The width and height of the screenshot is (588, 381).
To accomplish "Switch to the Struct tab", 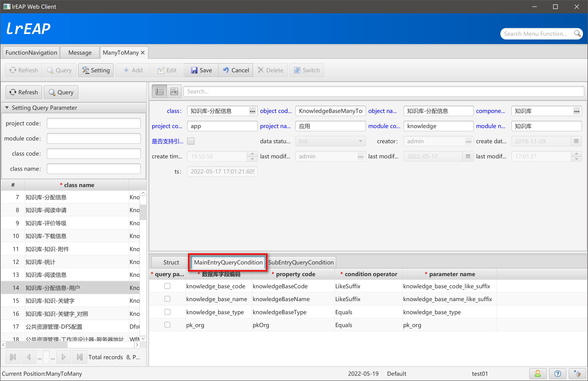I will 171,262.
